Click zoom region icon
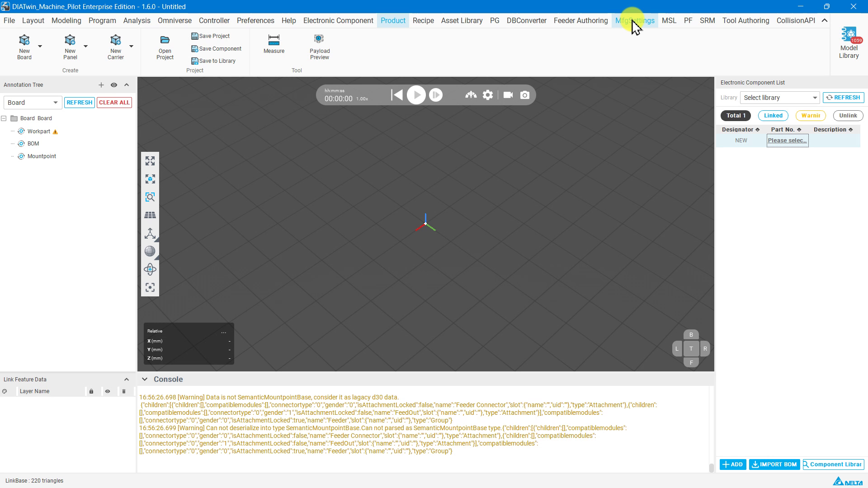 [150, 197]
